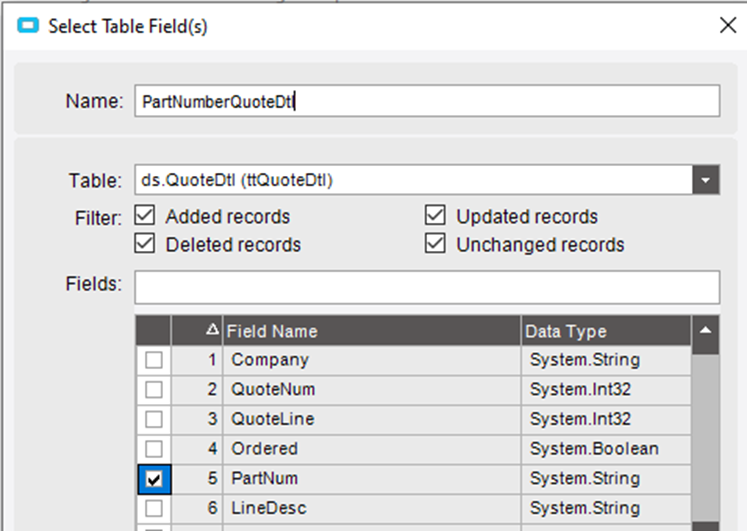Click the Name input field
This screenshot has width=747, height=531.
coord(426,101)
